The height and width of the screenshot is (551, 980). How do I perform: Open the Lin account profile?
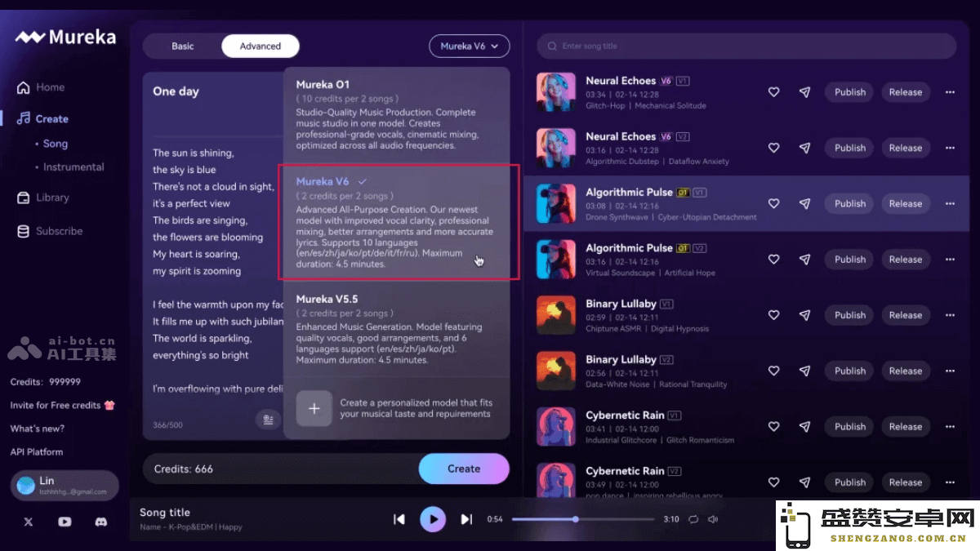[x=65, y=486]
